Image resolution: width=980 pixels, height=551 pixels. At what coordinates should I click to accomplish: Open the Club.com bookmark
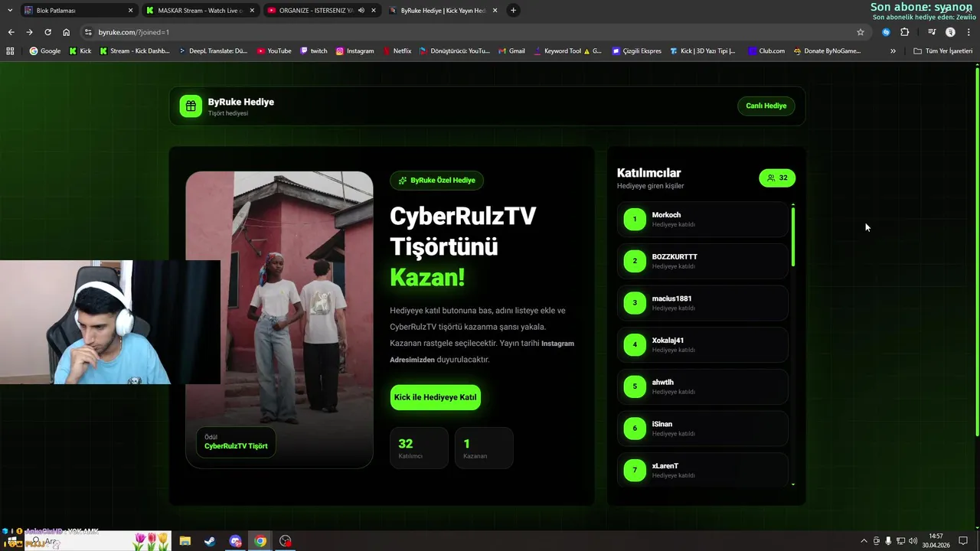click(x=766, y=51)
